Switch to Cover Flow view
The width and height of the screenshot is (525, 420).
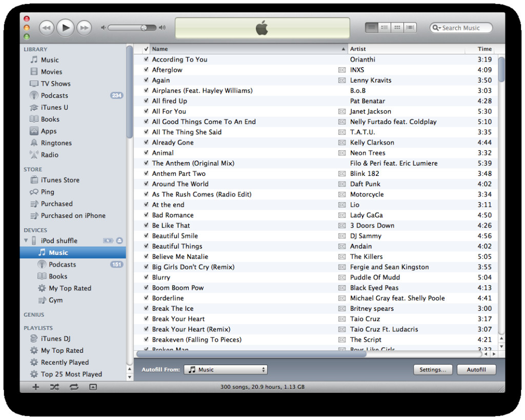(410, 28)
